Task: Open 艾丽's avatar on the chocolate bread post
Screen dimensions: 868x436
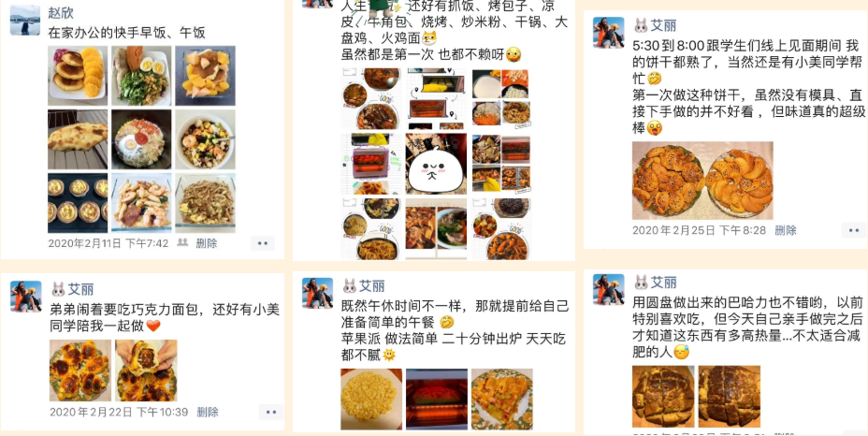Action: pos(25,297)
